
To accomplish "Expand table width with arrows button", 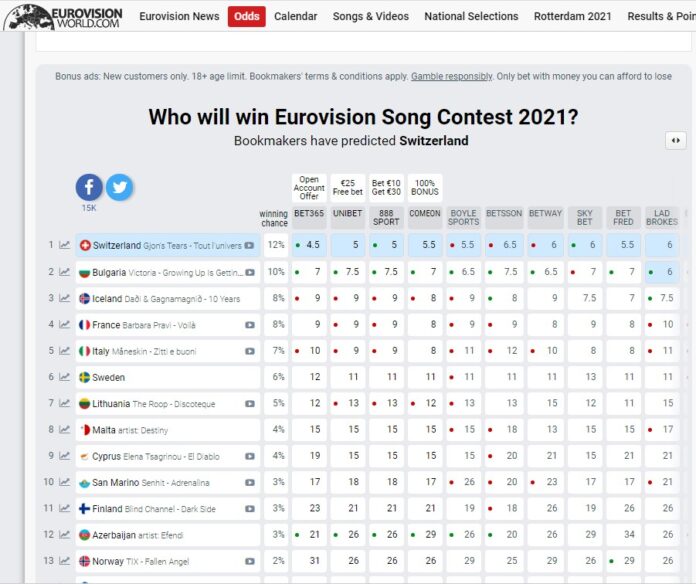I will coord(675,141).
